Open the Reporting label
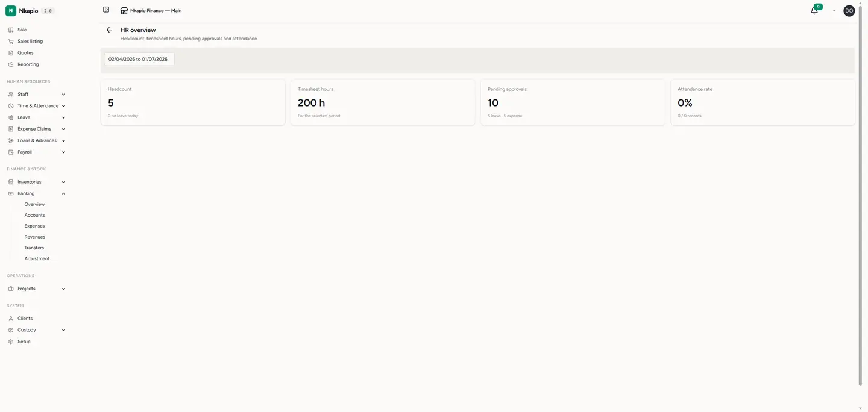This screenshot has height=412, width=868. click(28, 64)
